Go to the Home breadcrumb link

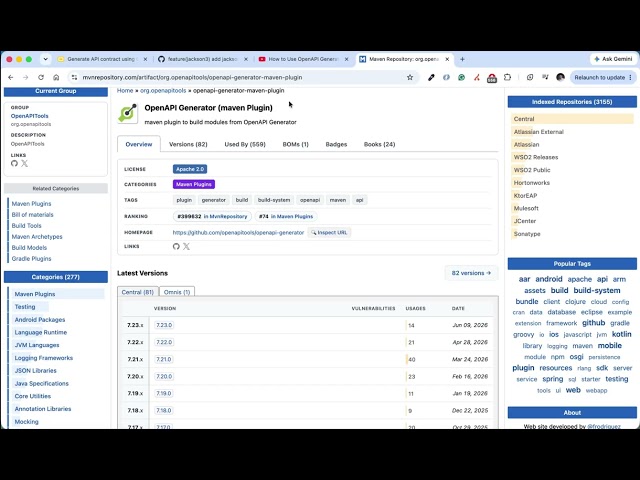coord(125,91)
